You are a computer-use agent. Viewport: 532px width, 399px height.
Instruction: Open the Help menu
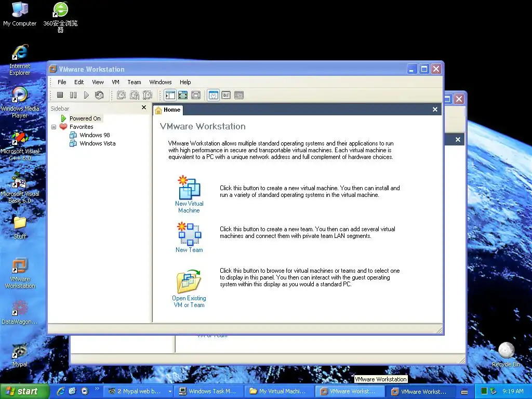185,82
